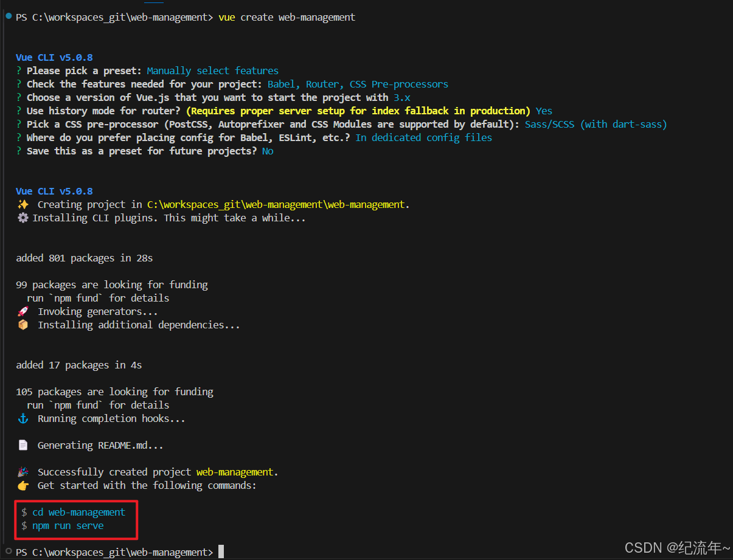Click the paintbrush icon beside Invoking generators
This screenshot has height=560, width=733.
point(24,311)
